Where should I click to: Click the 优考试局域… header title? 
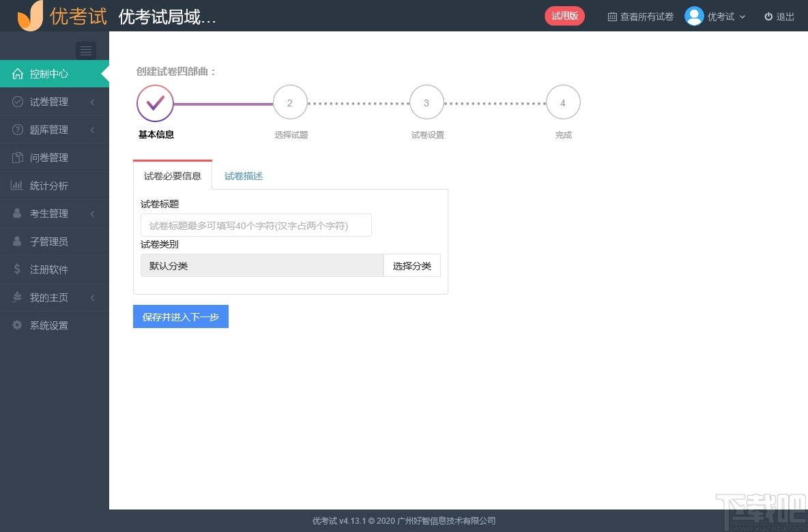[167, 17]
